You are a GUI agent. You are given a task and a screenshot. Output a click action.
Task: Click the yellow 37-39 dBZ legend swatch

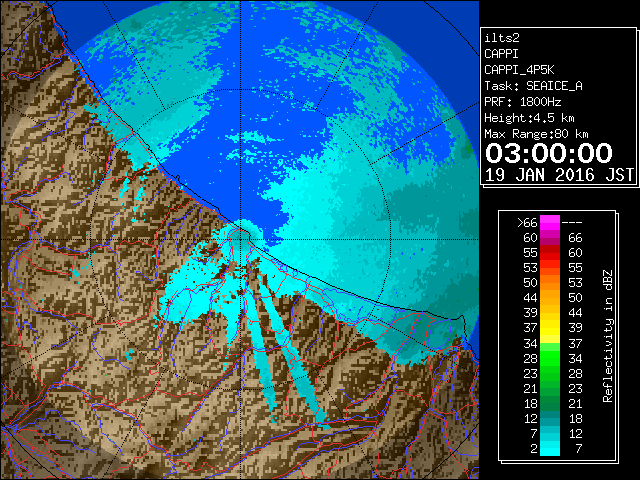[x=550, y=328]
